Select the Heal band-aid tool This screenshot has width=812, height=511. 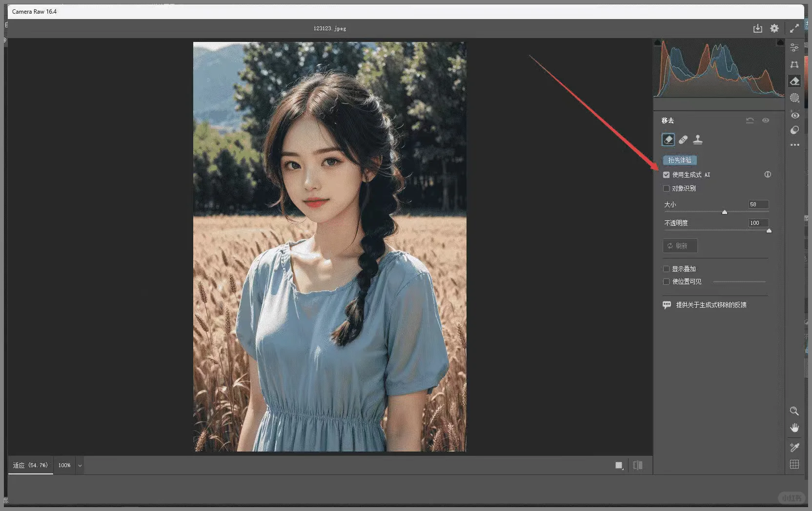click(683, 139)
